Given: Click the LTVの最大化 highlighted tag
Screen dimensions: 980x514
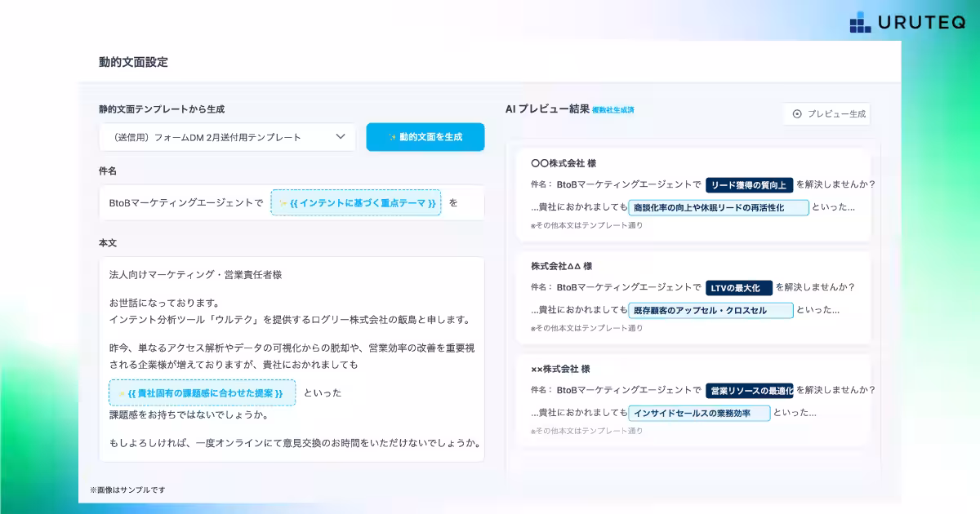Looking at the screenshot, I should click(x=739, y=288).
